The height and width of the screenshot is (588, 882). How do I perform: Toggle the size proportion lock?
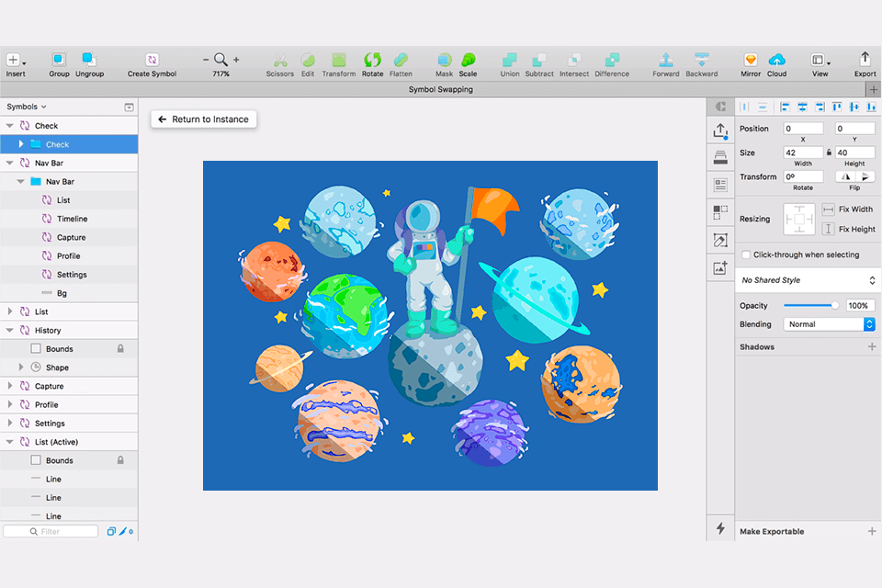(x=829, y=153)
